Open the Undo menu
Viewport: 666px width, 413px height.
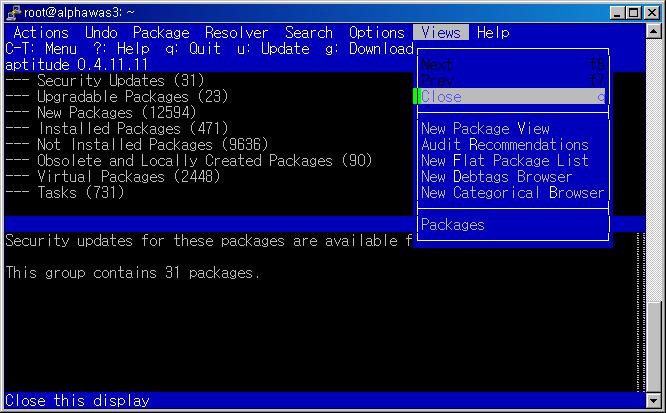tap(101, 33)
